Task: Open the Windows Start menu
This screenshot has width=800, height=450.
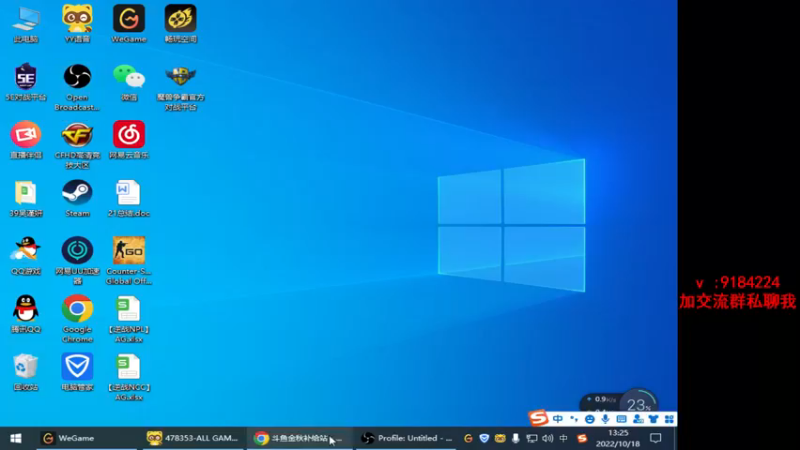Action: pyautogui.click(x=16, y=438)
